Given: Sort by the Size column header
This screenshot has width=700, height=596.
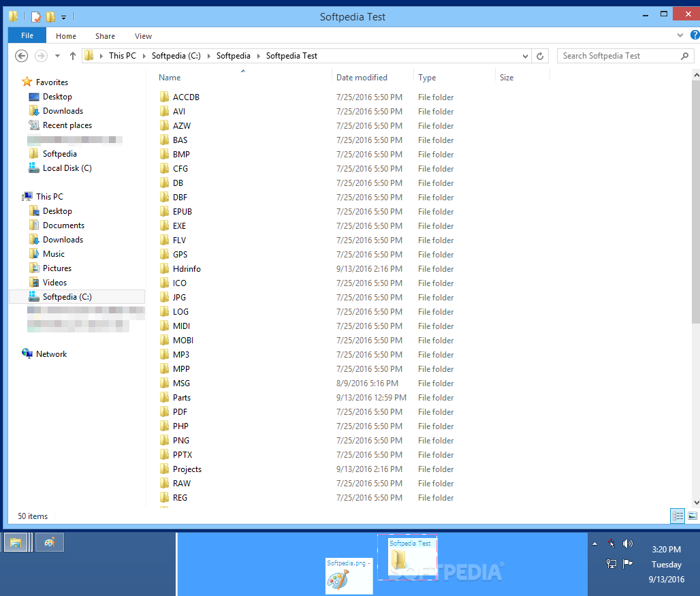Looking at the screenshot, I should tap(506, 78).
